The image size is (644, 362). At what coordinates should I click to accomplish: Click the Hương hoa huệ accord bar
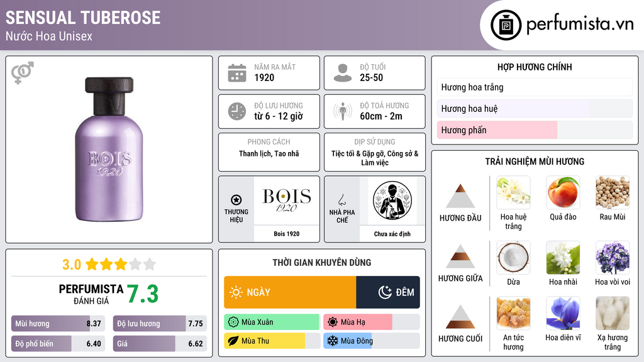tap(535, 108)
